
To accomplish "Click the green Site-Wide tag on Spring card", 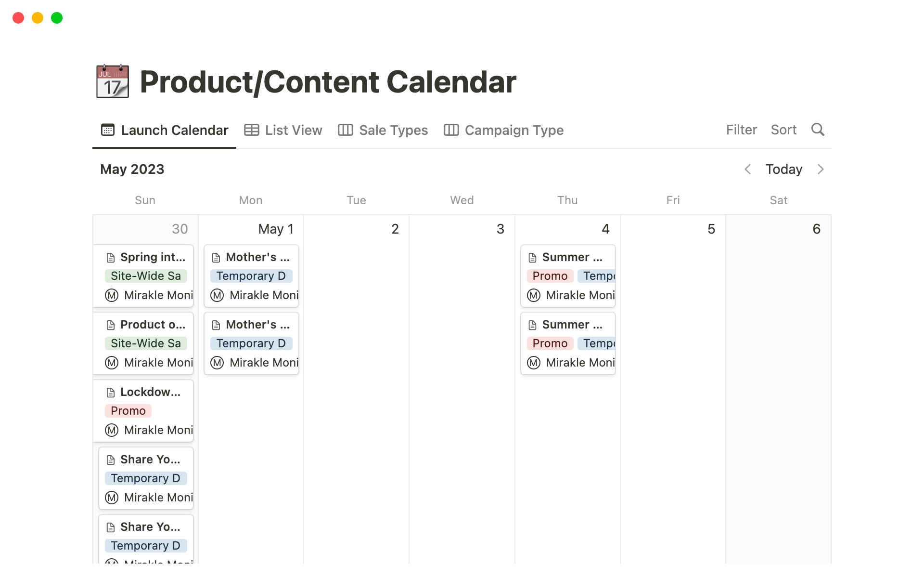I will click(145, 276).
